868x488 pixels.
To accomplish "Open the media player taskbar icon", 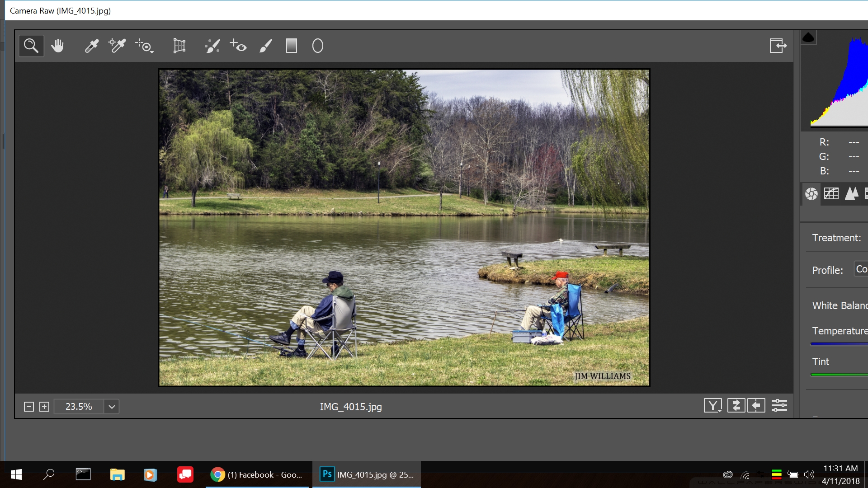I will click(150, 474).
